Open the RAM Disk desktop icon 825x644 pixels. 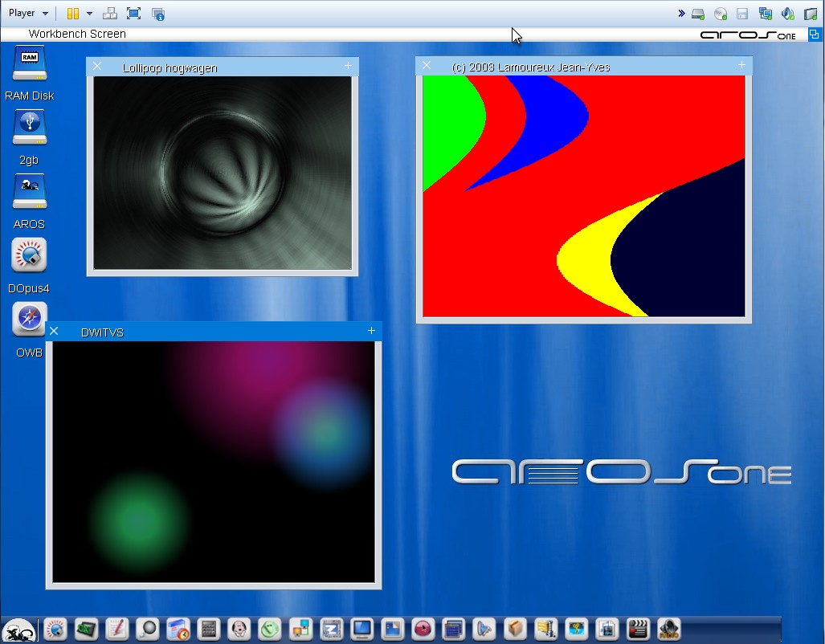(30, 64)
